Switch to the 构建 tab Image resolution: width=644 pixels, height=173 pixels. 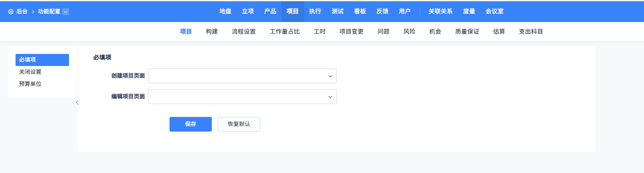[x=212, y=31]
